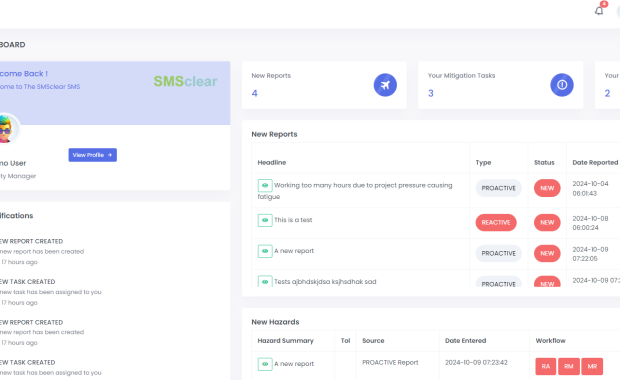The height and width of the screenshot is (380, 620).
Task: Click 'PROACTIVE Report' source cell
Action: 390,363
